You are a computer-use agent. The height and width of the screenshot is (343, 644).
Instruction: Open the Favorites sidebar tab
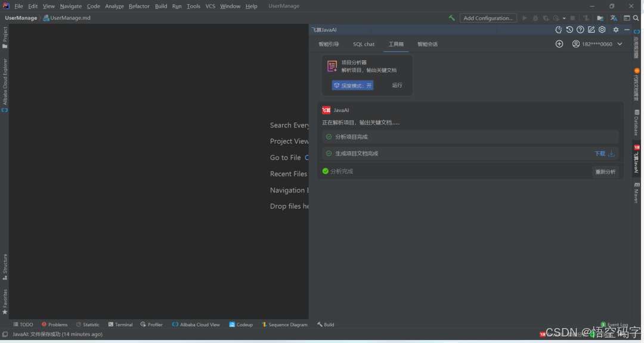(5, 301)
